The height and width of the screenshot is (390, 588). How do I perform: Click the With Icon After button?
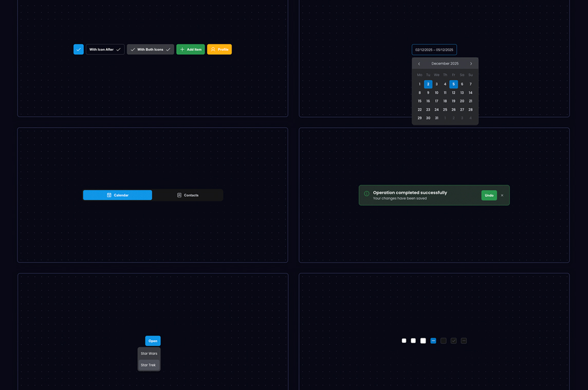105,49
